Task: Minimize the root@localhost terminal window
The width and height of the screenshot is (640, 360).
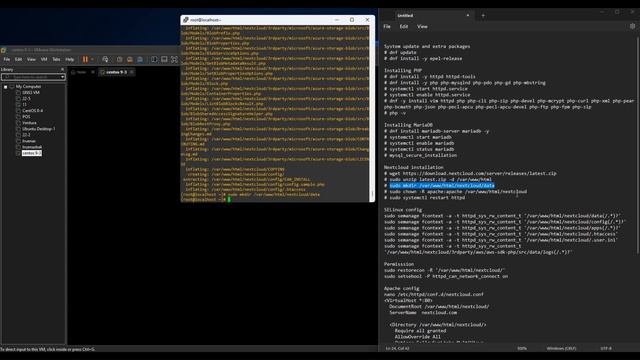Action: coord(337,20)
